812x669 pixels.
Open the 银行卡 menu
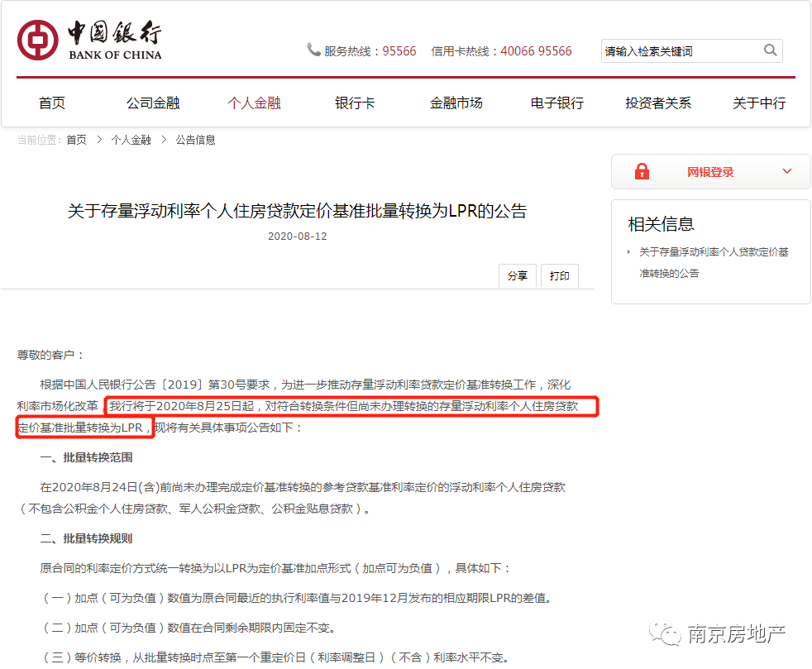355,103
